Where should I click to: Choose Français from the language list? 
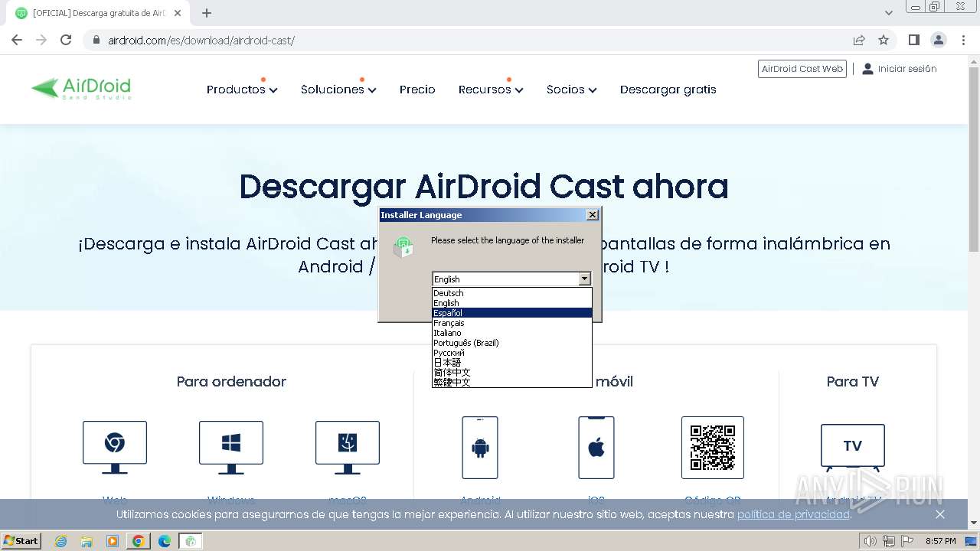[512, 323]
